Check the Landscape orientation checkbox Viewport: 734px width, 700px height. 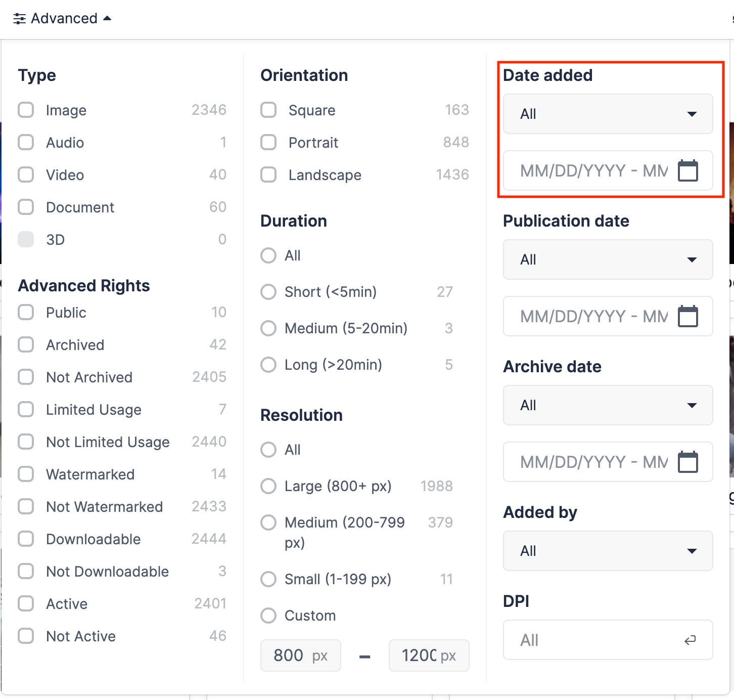[268, 174]
